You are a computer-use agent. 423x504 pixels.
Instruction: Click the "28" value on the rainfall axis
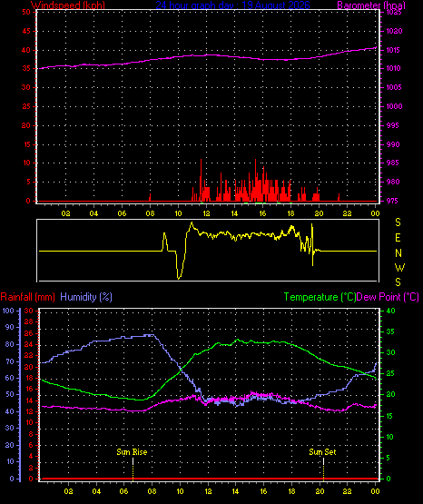(x=28, y=321)
